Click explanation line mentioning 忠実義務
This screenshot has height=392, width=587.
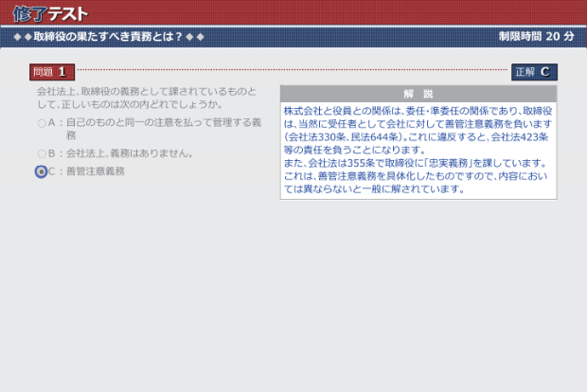pyautogui.click(x=416, y=163)
